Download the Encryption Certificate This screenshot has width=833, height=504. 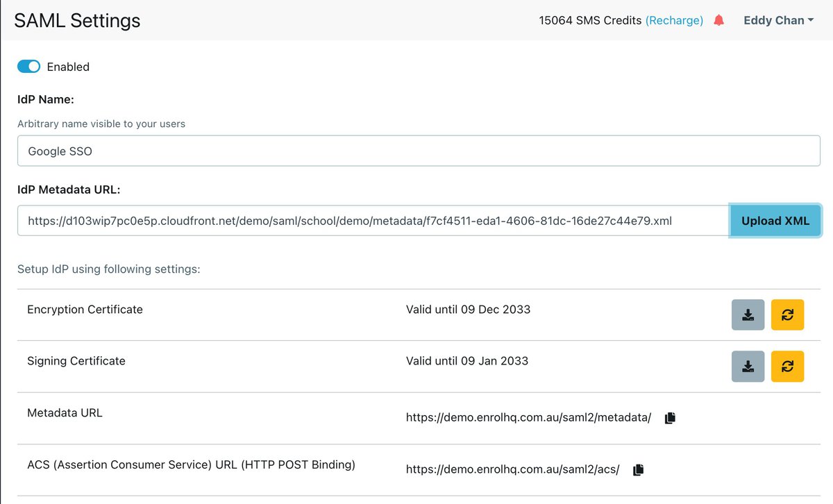point(748,315)
